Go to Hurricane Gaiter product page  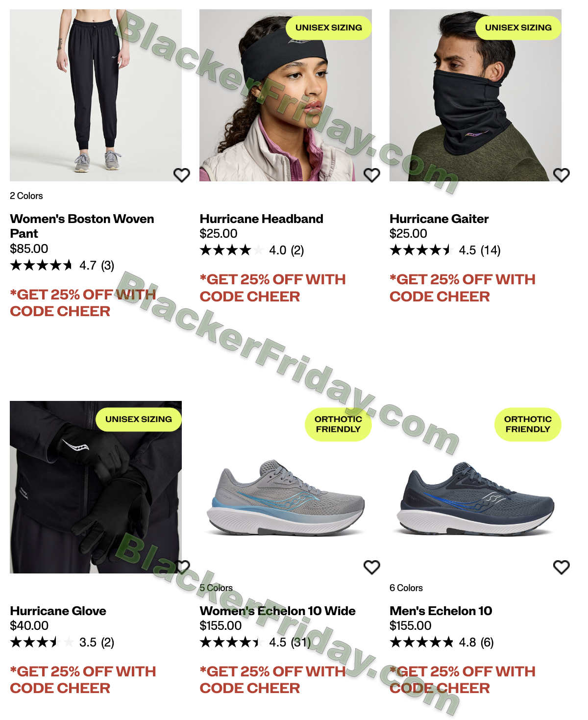(439, 219)
